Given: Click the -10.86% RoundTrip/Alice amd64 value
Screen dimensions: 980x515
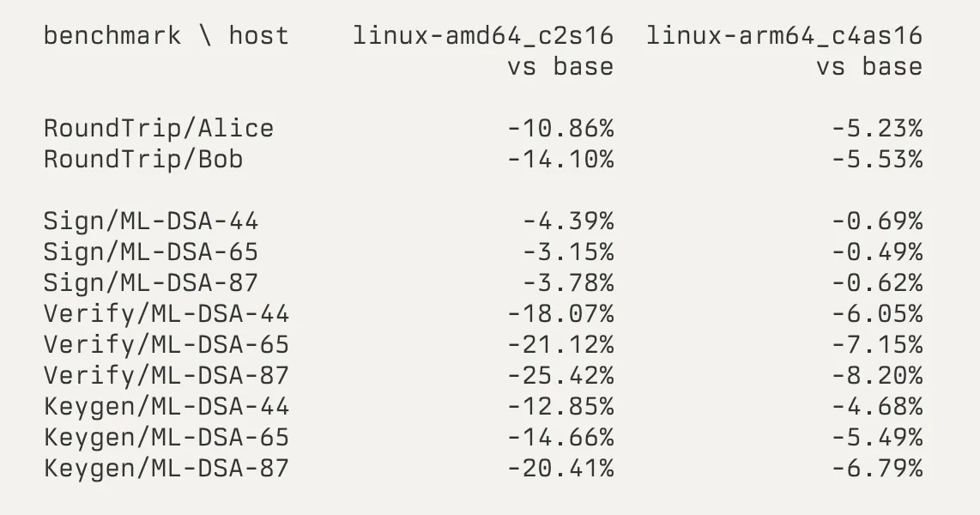Looking at the screenshot, I should (560, 129).
